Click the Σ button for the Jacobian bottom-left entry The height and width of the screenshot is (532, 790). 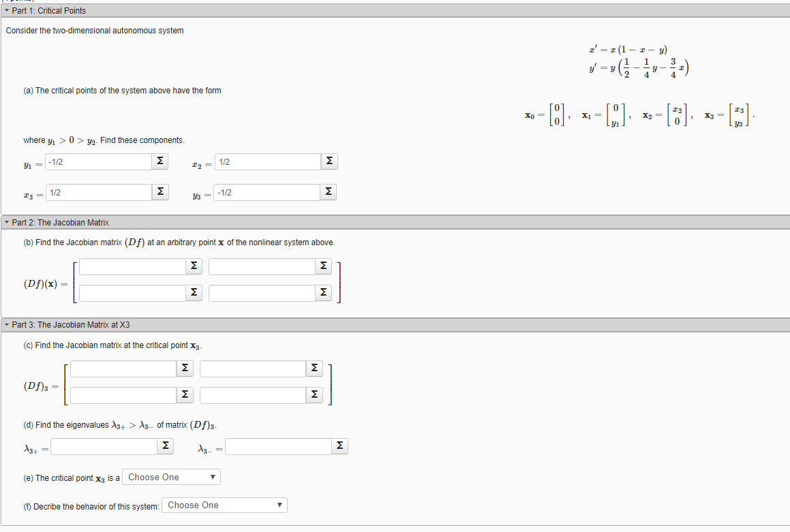pyautogui.click(x=194, y=292)
